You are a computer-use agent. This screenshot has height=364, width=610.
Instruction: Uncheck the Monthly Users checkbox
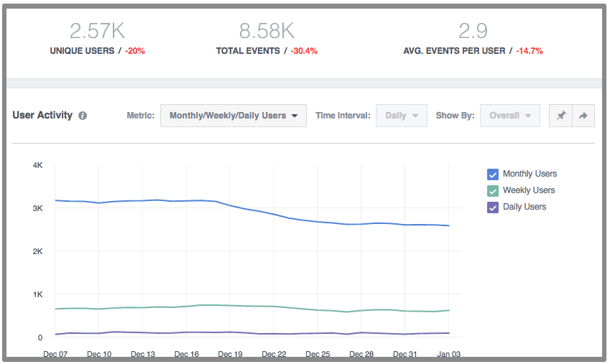tap(493, 174)
